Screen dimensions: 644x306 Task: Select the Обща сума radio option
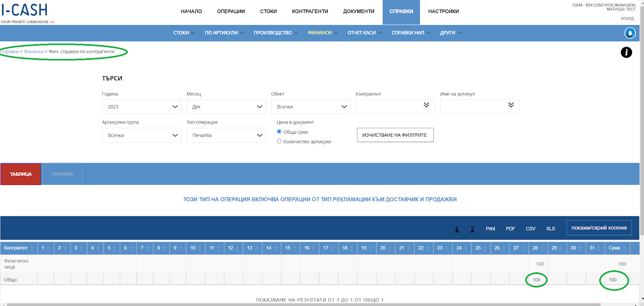click(279, 132)
